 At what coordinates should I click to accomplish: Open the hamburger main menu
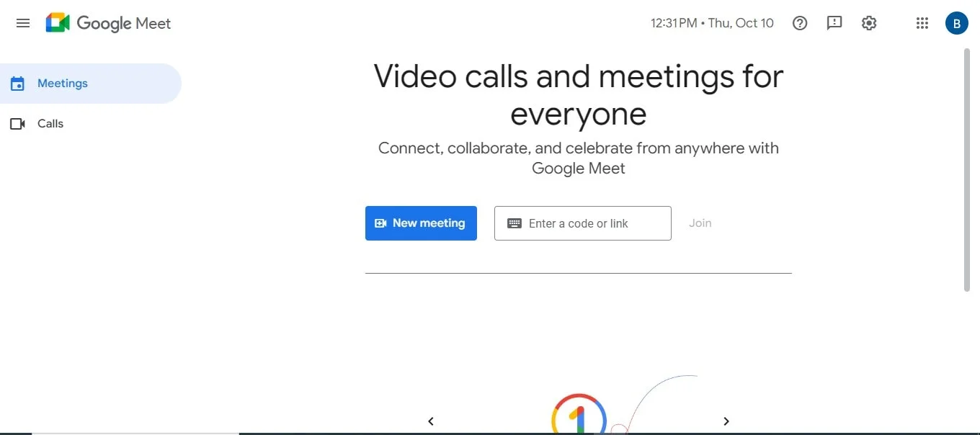pyautogui.click(x=23, y=23)
